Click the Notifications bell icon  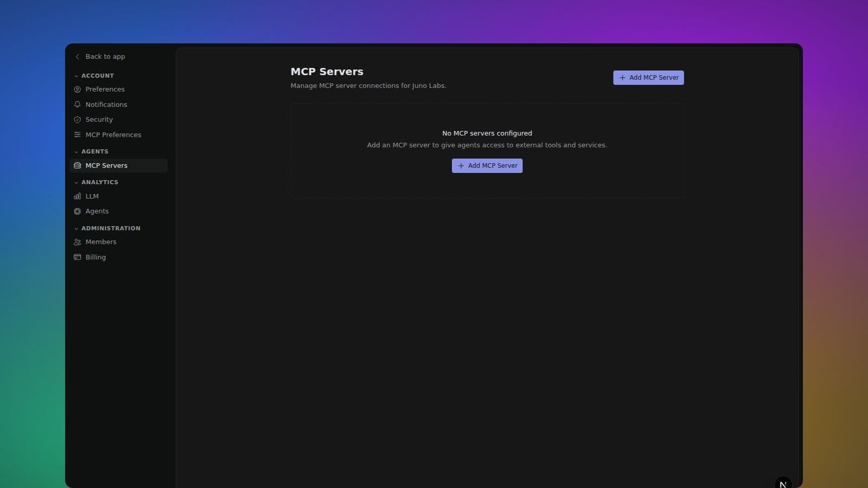click(x=78, y=105)
